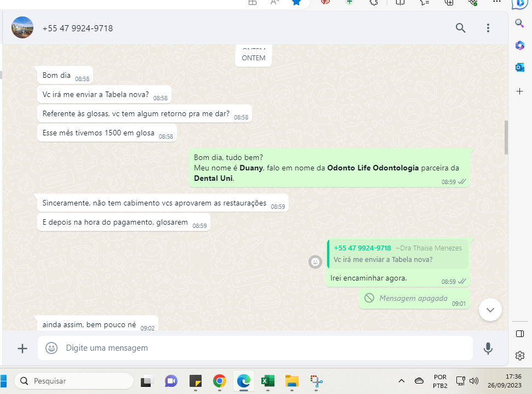Open contact profile photo
This screenshot has height=394, width=532.
[x=22, y=27]
